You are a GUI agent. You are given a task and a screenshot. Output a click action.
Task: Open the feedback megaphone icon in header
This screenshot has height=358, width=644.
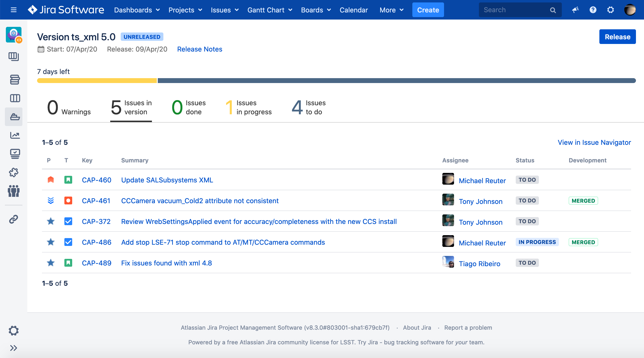[x=575, y=10]
